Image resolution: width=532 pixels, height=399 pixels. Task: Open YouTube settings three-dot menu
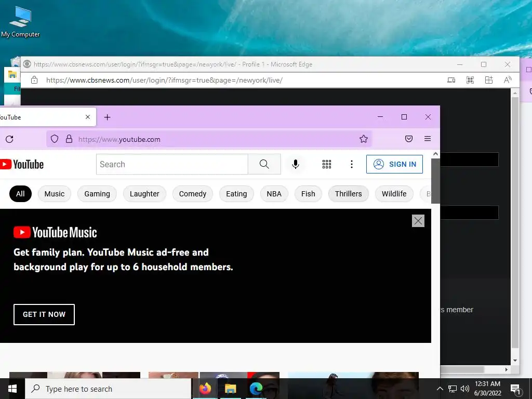(352, 164)
